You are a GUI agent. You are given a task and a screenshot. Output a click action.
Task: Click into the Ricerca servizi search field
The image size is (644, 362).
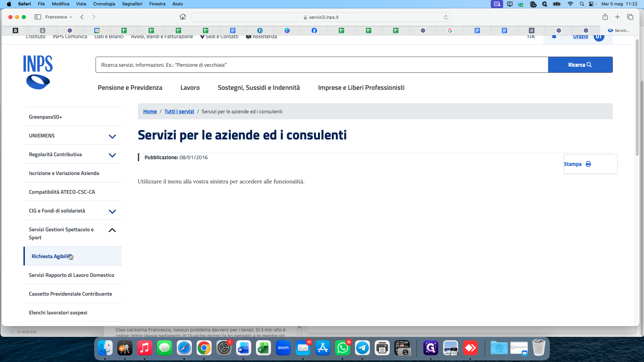tap(322, 65)
